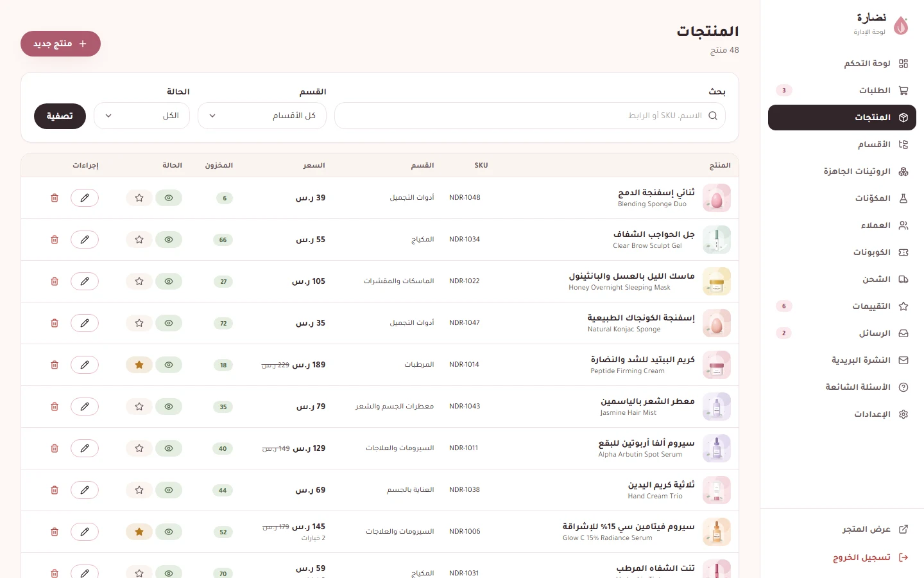Toggle visibility of Blending Sponge Duo
Image resolution: width=924 pixels, height=578 pixels.
(169, 198)
